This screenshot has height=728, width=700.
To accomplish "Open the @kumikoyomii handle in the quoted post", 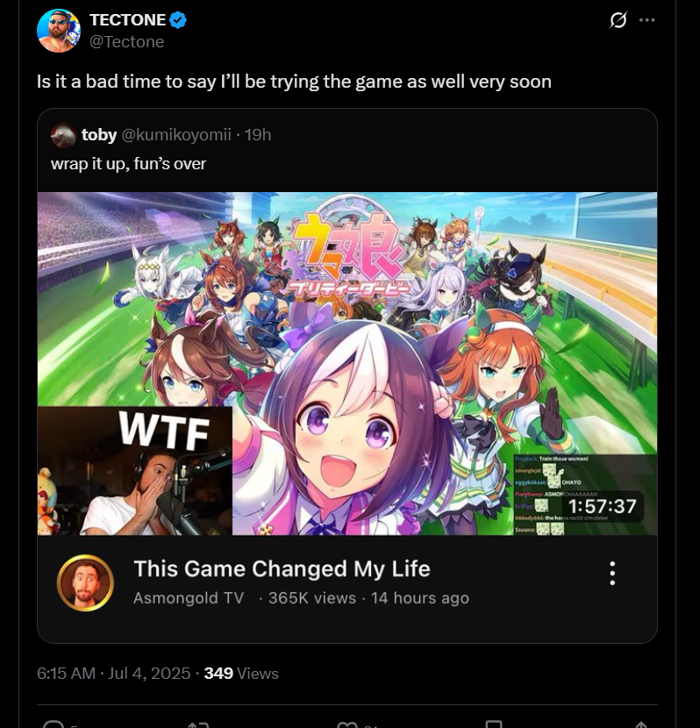I will pos(176,135).
